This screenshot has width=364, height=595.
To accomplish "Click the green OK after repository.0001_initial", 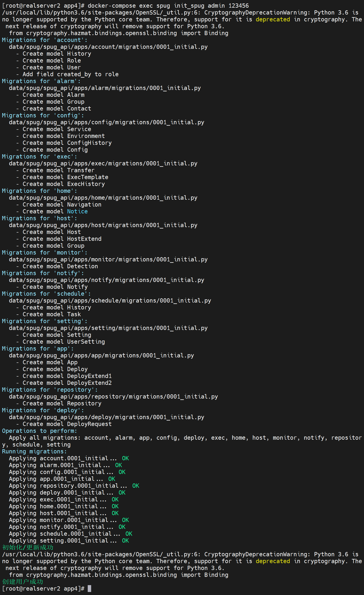I will (x=136, y=486).
